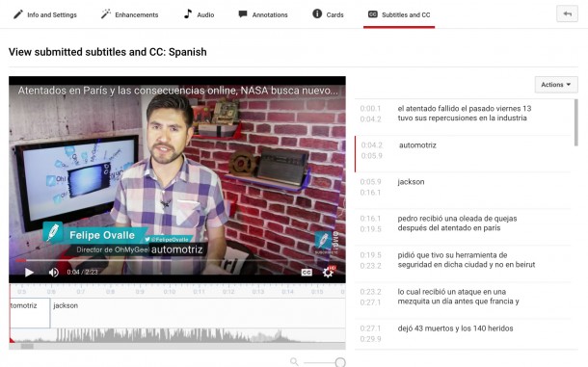Click the timeline horizontal scrollbar thumb

pos(27,347)
